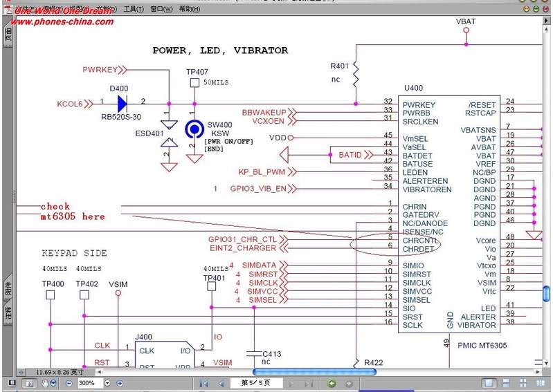Click the VBAT label at top
The image size is (553, 392).
pos(466,21)
